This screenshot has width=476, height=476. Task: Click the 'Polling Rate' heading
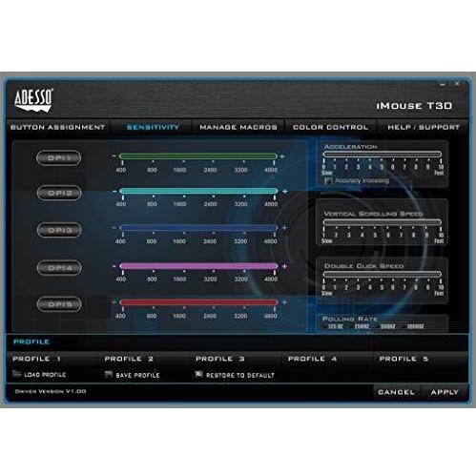click(x=350, y=319)
